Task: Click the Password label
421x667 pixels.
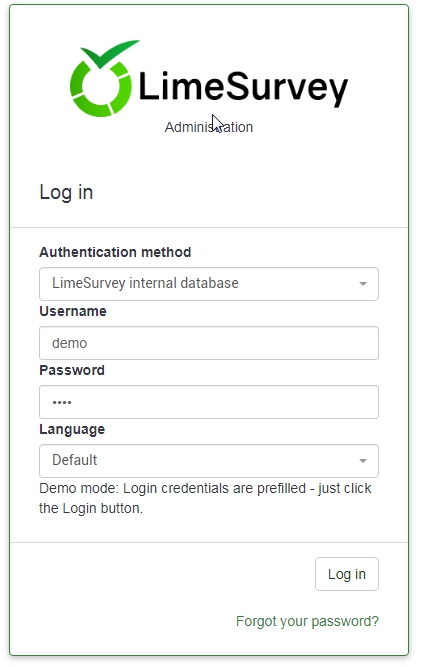Action: [72, 371]
